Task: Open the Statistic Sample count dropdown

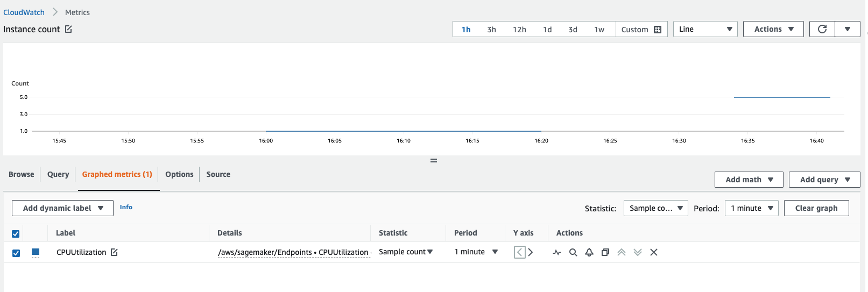Action: pos(655,208)
